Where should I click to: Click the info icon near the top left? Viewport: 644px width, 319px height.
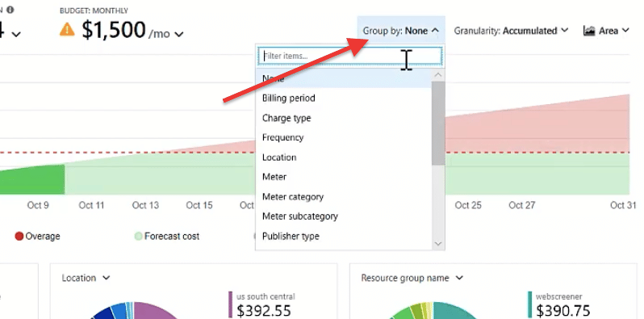tap(10, 10)
